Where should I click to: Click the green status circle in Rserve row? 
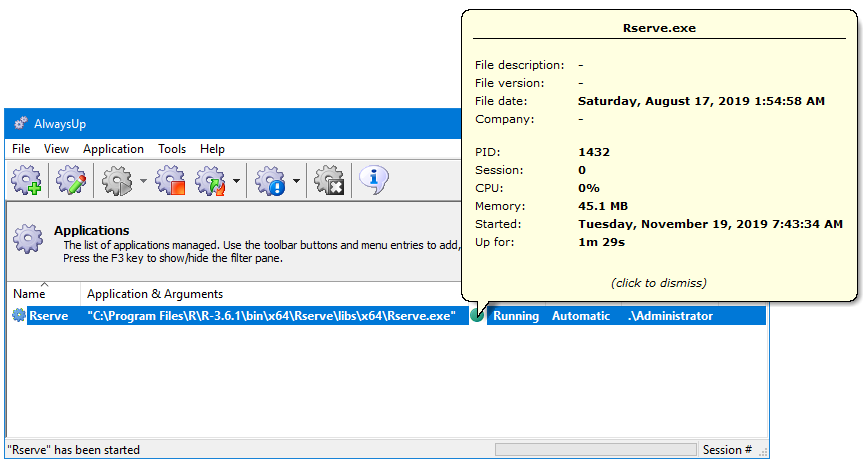(x=477, y=316)
